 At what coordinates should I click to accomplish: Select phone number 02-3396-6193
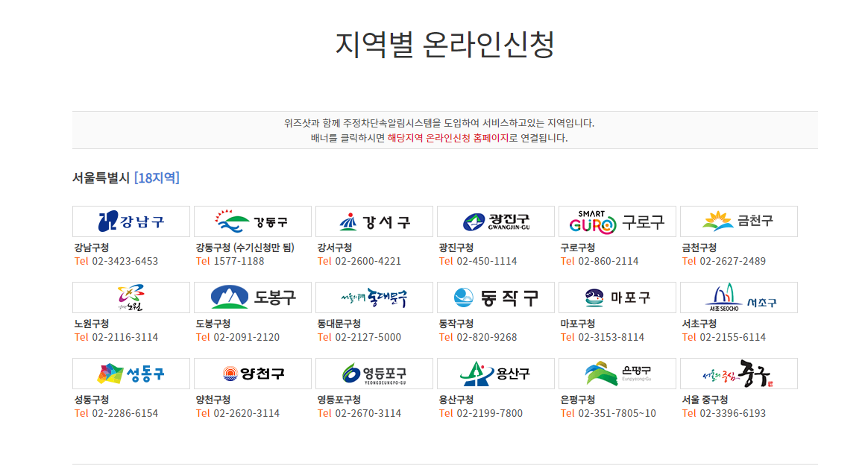(733, 413)
